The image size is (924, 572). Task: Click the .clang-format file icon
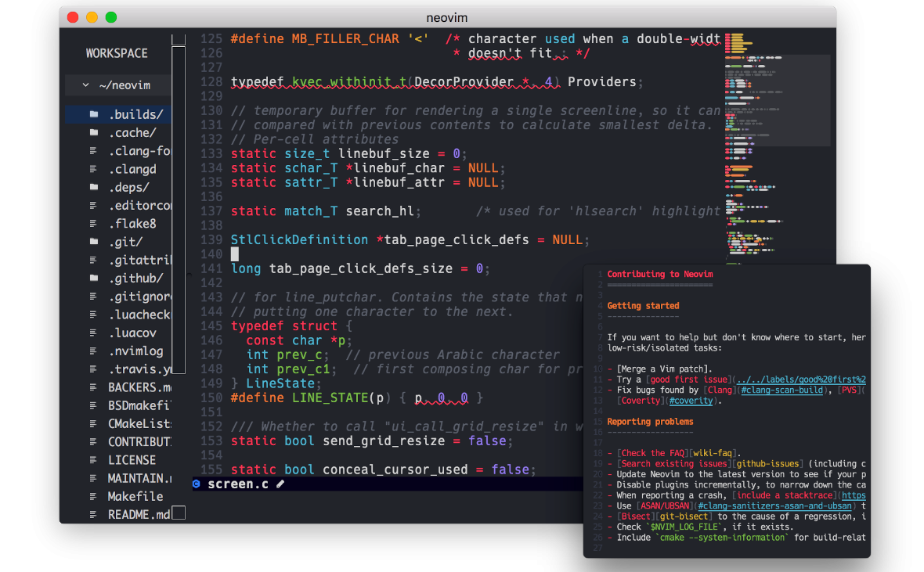pyautogui.click(x=93, y=151)
